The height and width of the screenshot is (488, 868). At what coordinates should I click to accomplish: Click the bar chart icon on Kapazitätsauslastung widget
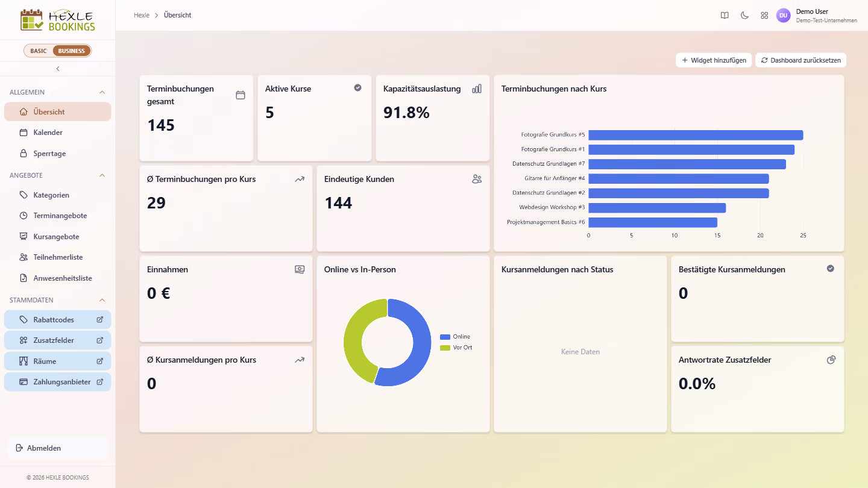477,89
